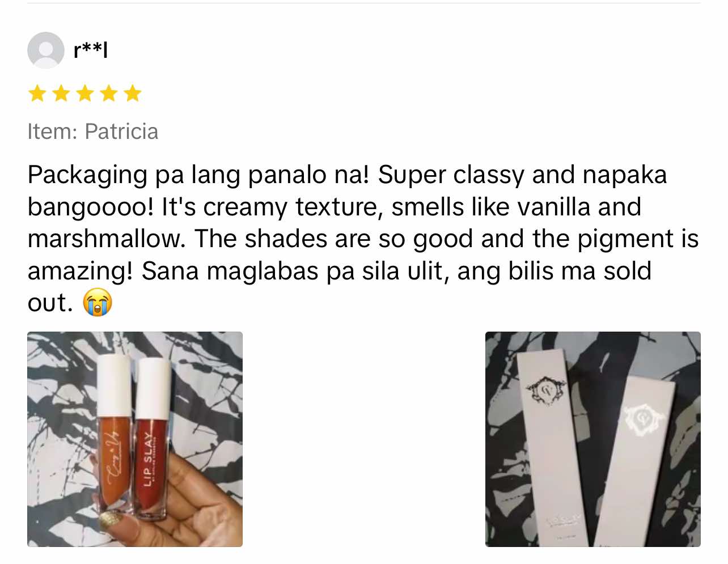Select the third rating star

85,93
